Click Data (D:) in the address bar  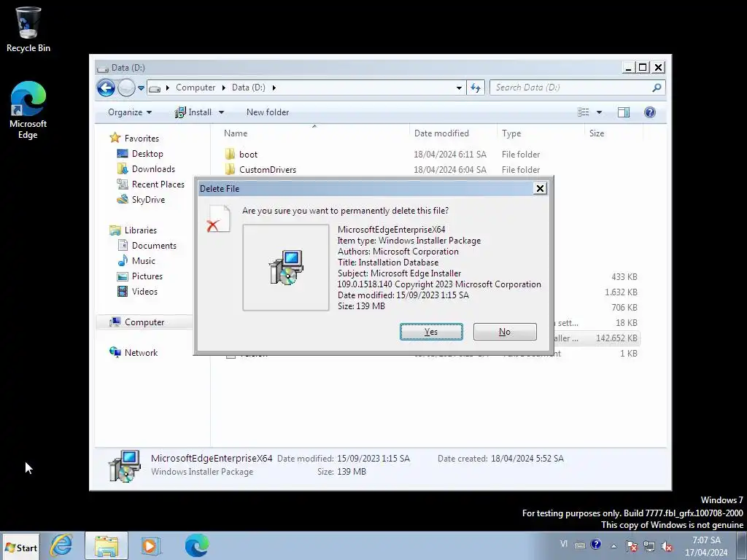point(248,87)
